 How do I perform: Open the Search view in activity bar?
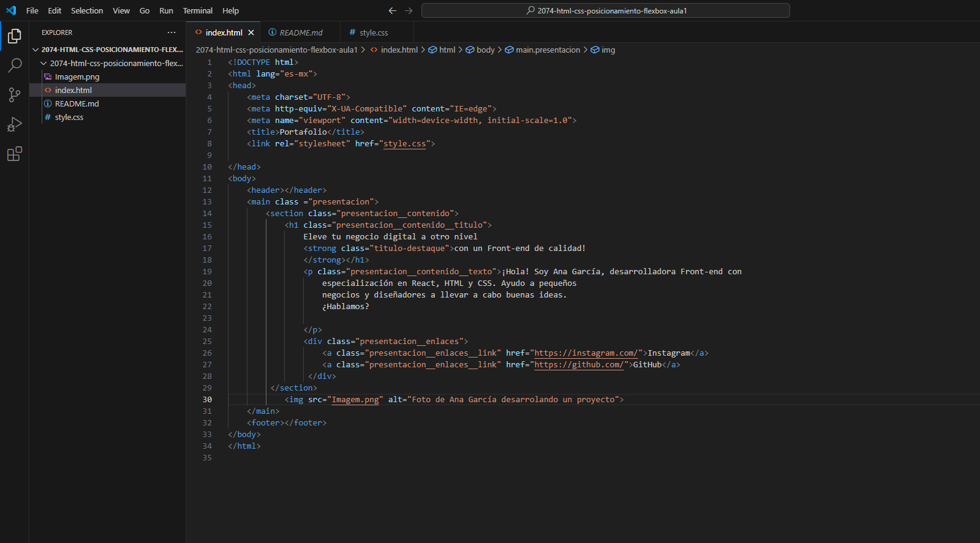[x=15, y=65]
